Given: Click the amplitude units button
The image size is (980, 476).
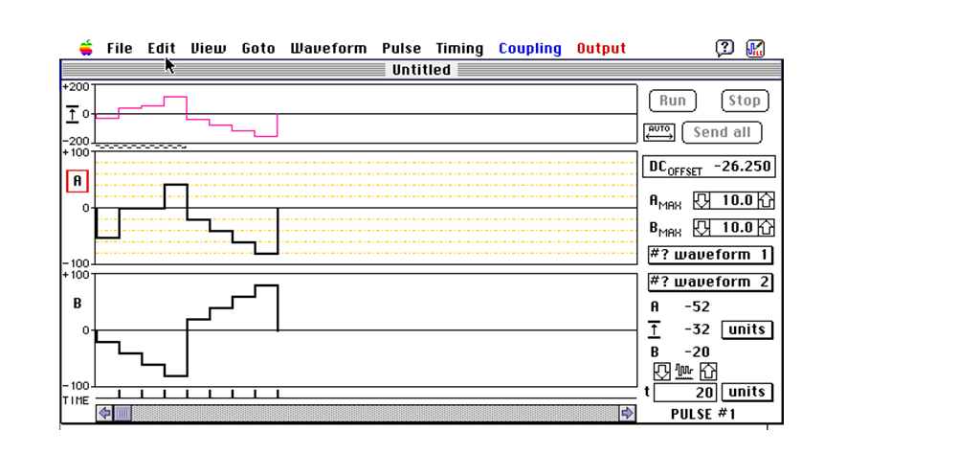Looking at the screenshot, I should click(746, 329).
